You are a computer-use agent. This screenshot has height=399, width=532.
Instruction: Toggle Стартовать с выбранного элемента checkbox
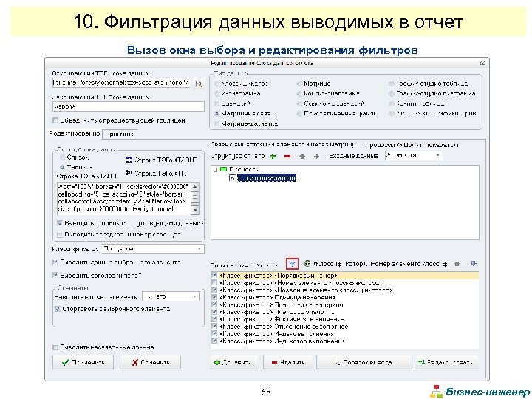click(58, 309)
